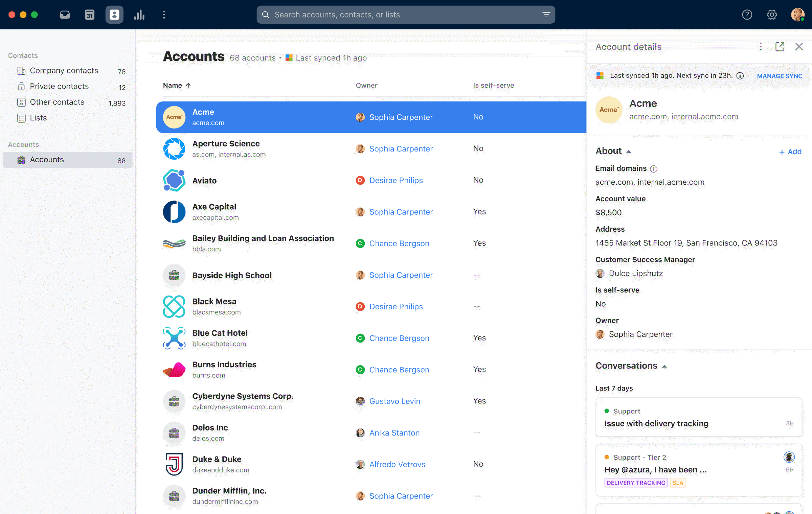Open account details in new window icon
This screenshot has width=812, height=514.
pos(780,47)
